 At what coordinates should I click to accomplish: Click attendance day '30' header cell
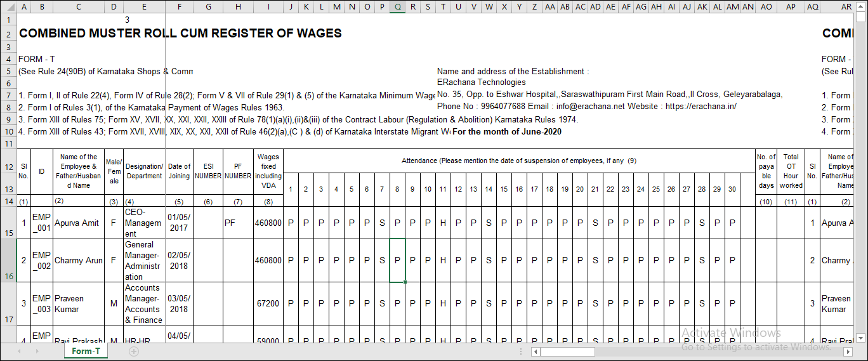(x=732, y=189)
